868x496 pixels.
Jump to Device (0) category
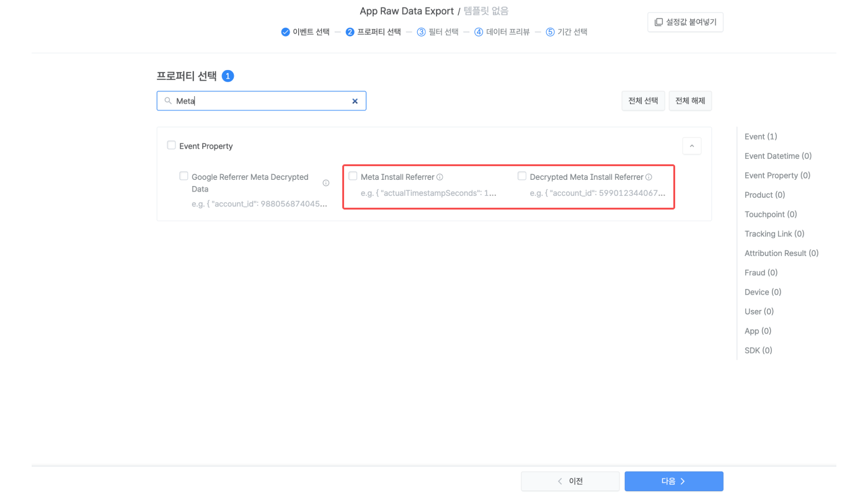tap(763, 292)
